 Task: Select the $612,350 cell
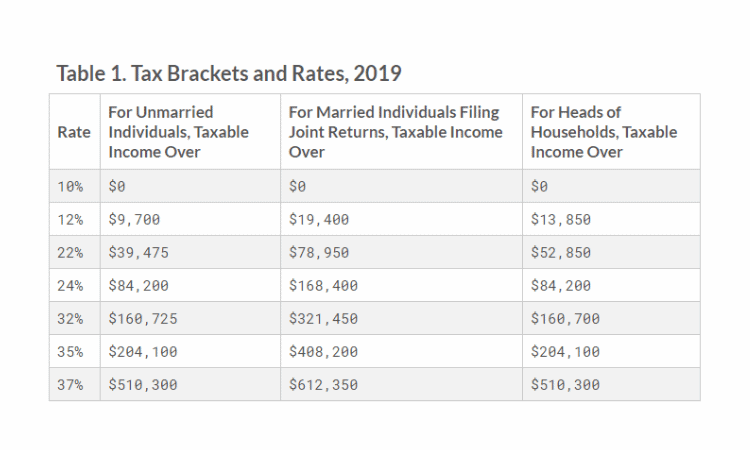click(322, 384)
